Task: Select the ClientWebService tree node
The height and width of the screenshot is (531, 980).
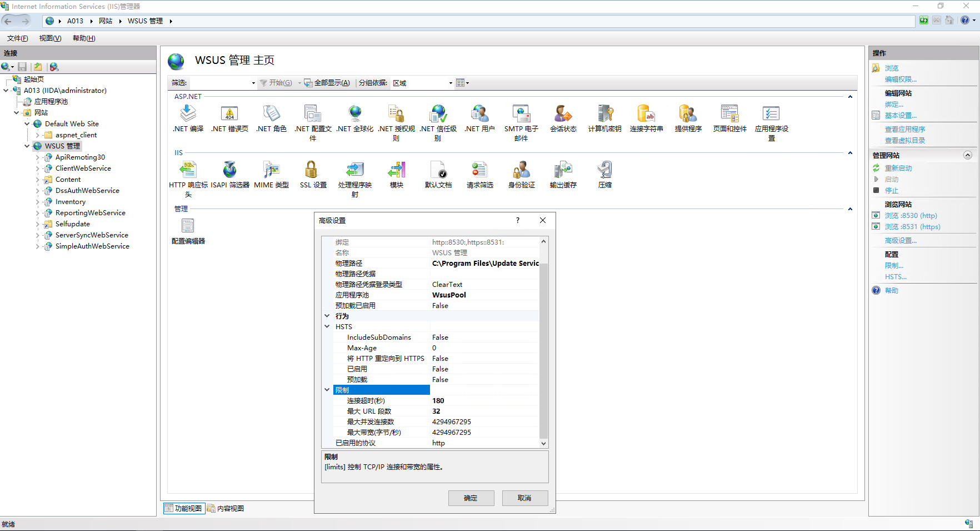Action: point(83,168)
